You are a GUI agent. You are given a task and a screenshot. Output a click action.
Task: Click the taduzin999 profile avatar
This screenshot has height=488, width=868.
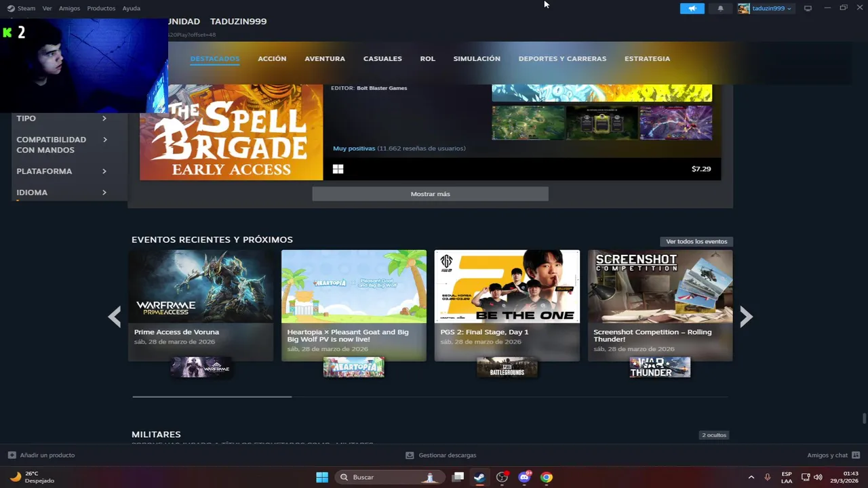(x=744, y=8)
